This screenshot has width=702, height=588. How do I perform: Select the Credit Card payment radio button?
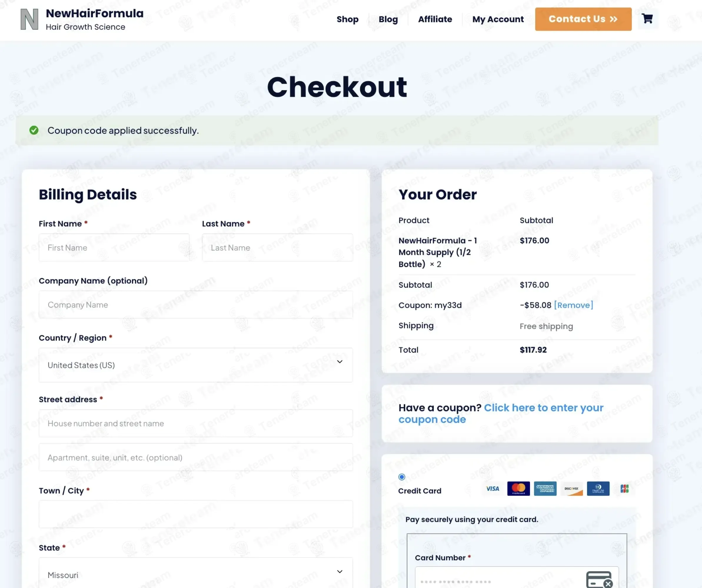(x=402, y=477)
